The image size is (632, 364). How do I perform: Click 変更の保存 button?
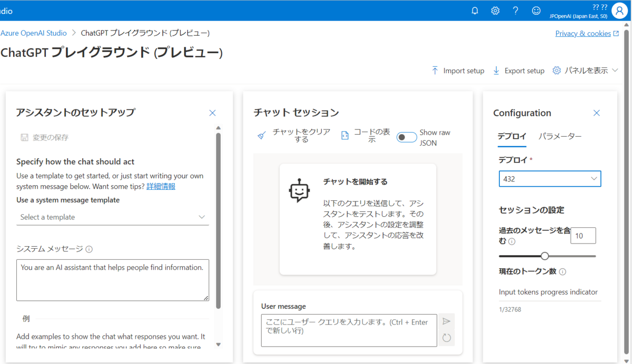tap(45, 137)
